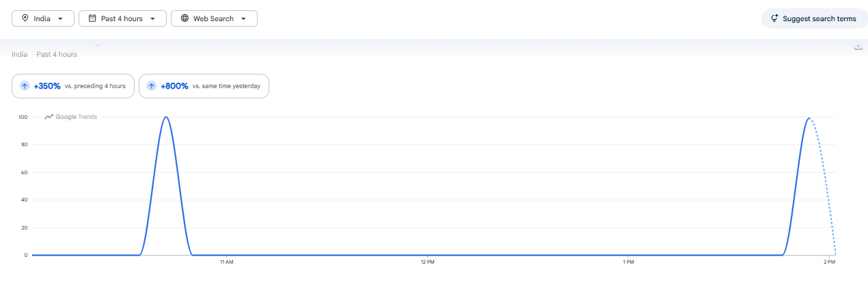Click the dotted projected segment of the line
868x291 pixels.
pos(825,184)
